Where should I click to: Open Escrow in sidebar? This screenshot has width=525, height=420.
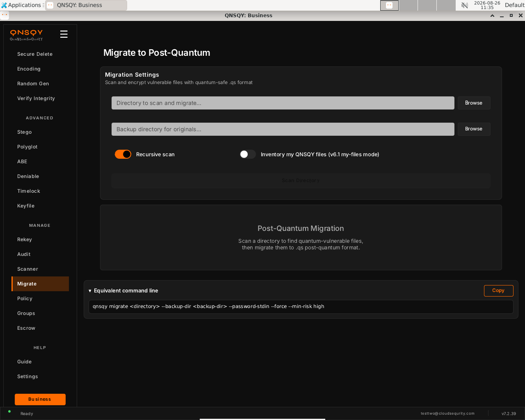[x=40, y=328]
